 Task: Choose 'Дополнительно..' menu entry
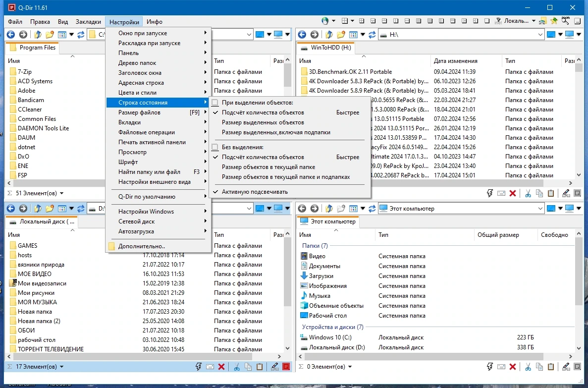coord(159,246)
